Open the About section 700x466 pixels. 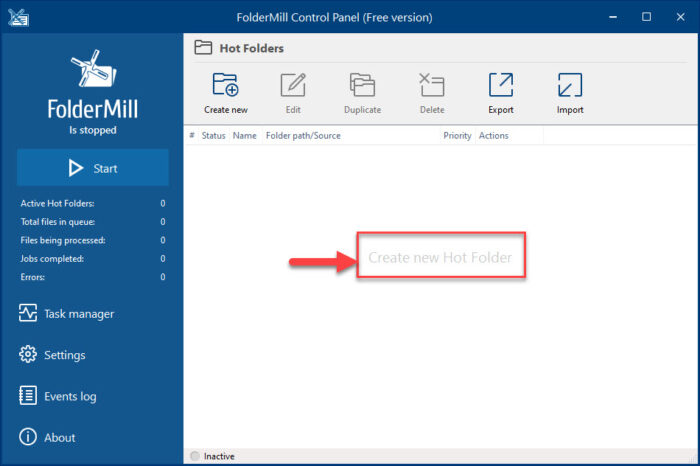point(47,437)
